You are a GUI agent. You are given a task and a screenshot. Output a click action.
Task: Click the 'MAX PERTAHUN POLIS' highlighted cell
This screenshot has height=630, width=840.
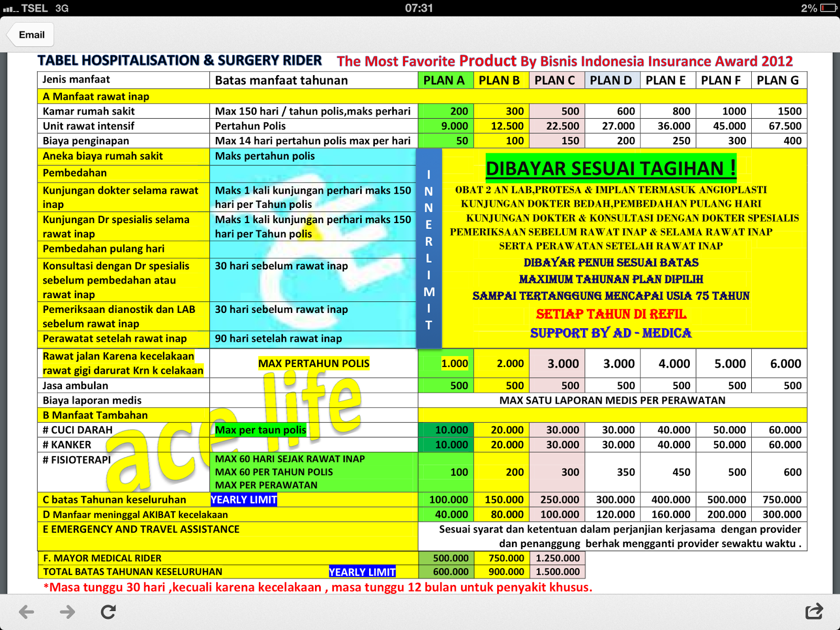point(313,363)
